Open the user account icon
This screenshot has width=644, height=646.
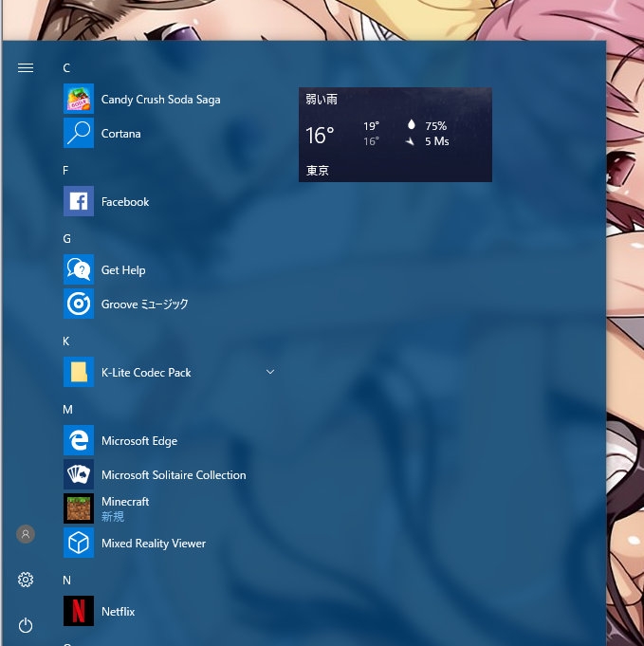[x=26, y=534]
